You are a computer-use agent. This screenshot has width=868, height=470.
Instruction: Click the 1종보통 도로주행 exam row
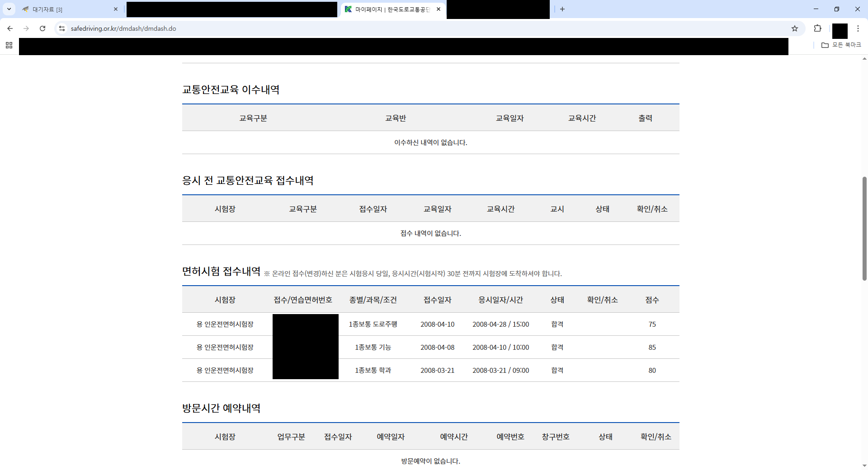tap(373, 324)
